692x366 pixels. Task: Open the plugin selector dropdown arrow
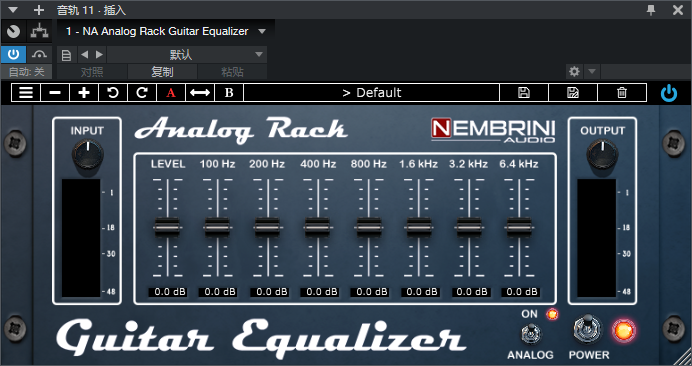(262, 31)
